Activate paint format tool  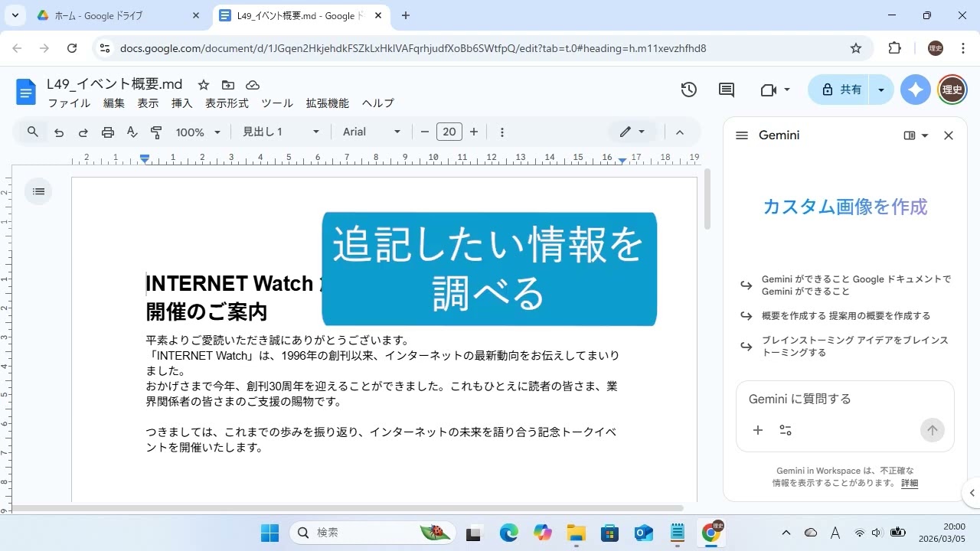click(157, 132)
